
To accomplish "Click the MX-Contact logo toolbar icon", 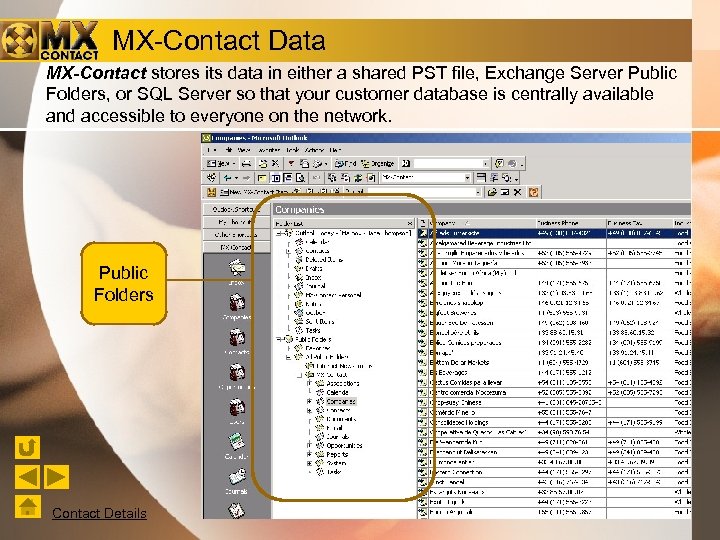I will (211, 192).
